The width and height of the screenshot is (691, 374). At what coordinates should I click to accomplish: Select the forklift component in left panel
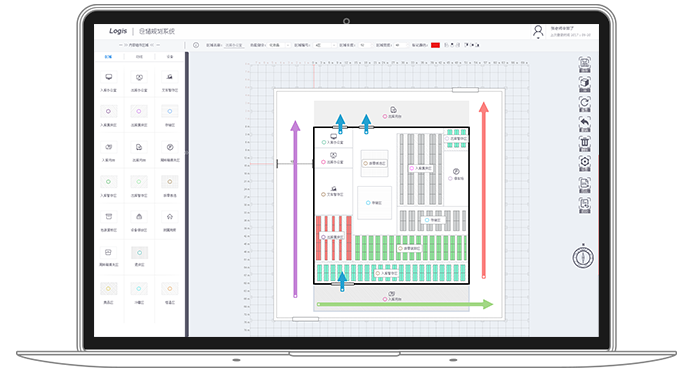pyautogui.click(x=170, y=77)
